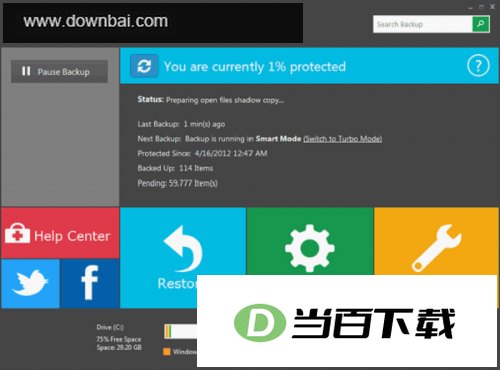Click the You are currently 1% protected banner
This screenshot has height=370, width=500.
click(x=309, y=66)
